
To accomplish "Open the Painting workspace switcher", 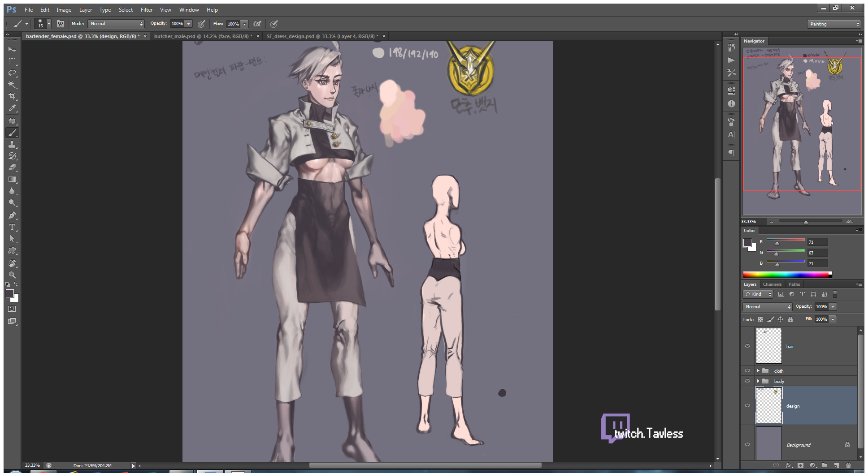I will click(x=834, y=24).
